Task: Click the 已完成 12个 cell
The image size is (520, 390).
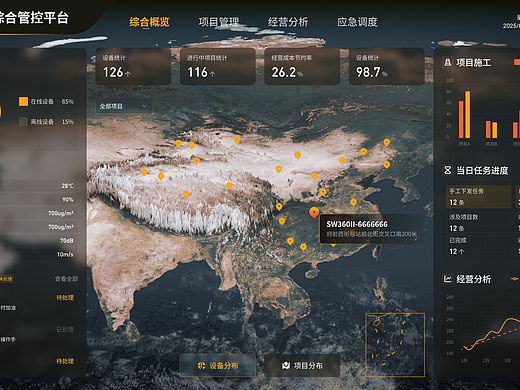Action: click(x=479, y=246)
